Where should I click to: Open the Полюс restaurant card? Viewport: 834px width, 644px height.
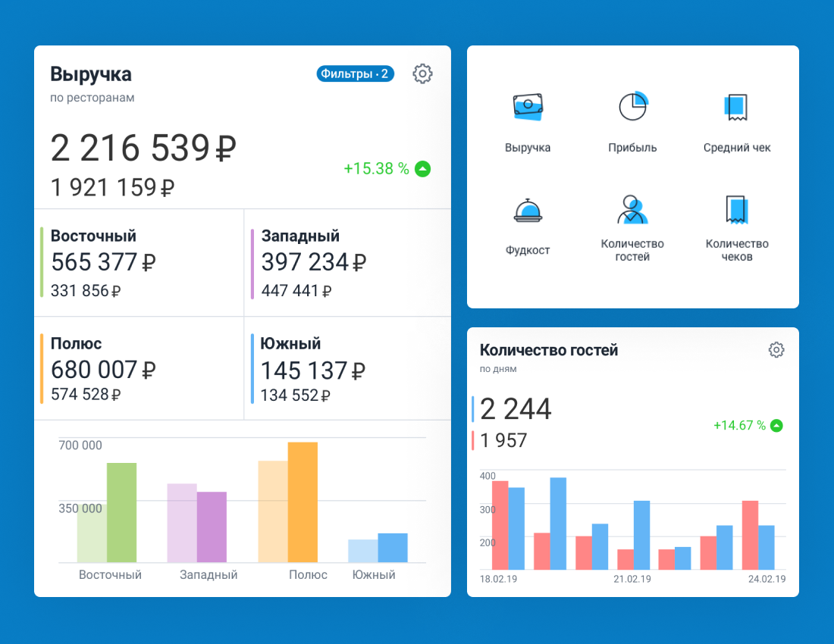pos(139,368)
